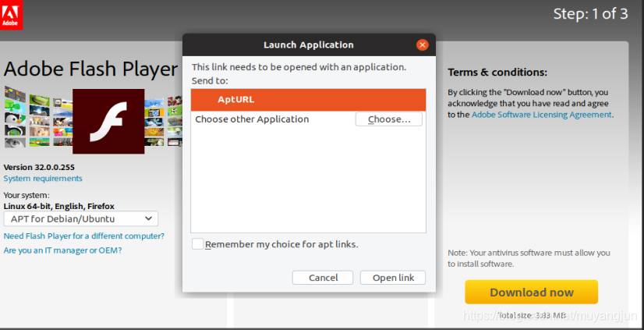Screen dimensions: 644x330
Task: Click the antivirus software note text
Action: pos(529,258)
